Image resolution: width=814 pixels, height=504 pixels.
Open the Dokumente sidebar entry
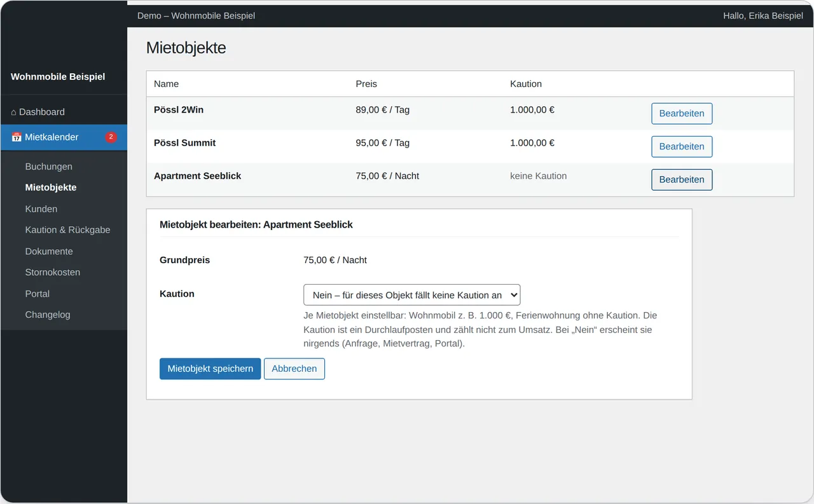pyautogui.click(x=49, y=252)
